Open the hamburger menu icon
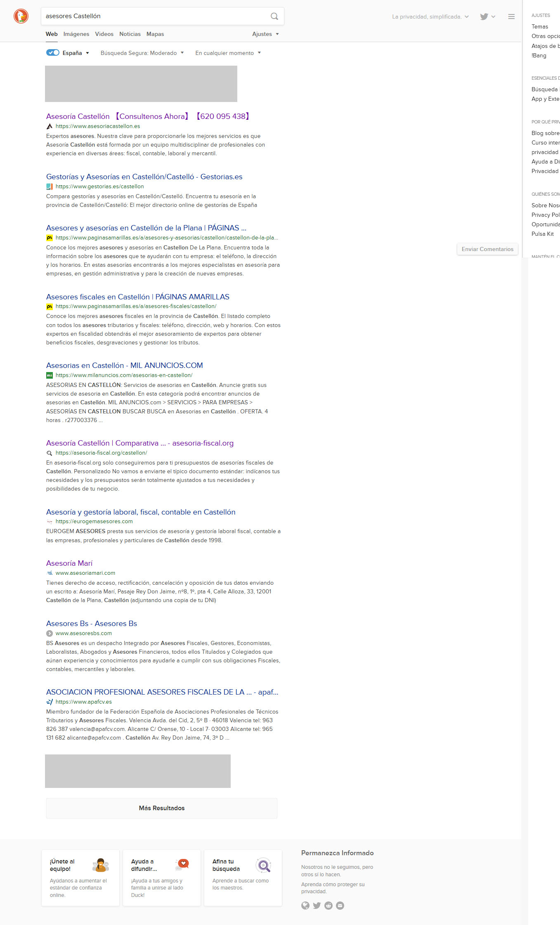Screen dimensions: 560x925 coord(511,17)
